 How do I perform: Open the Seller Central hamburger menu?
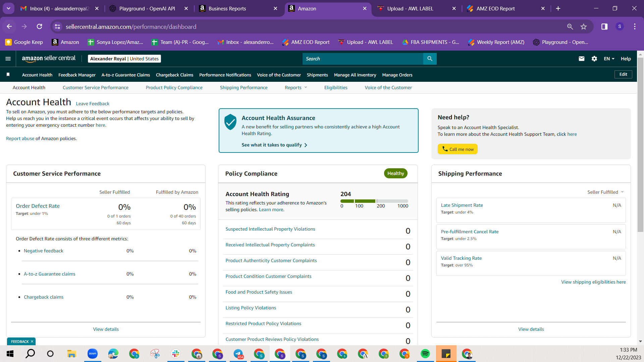click(8, 59)
